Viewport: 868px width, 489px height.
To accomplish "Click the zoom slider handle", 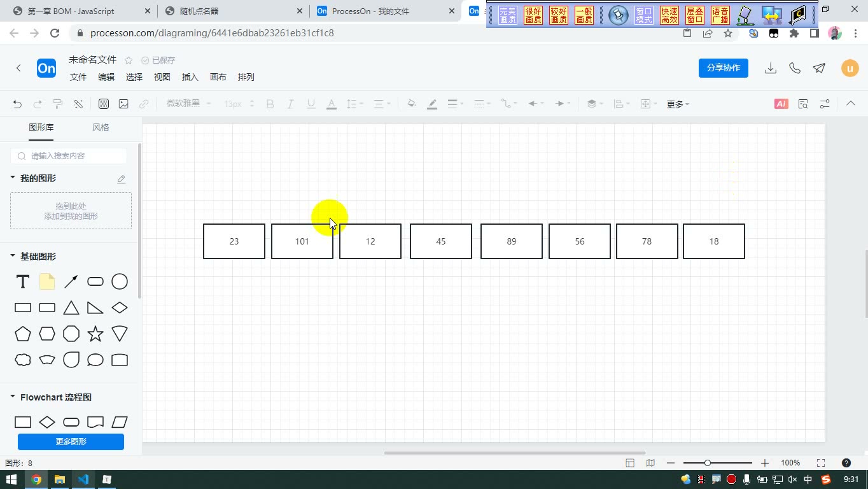I will 707,463.
